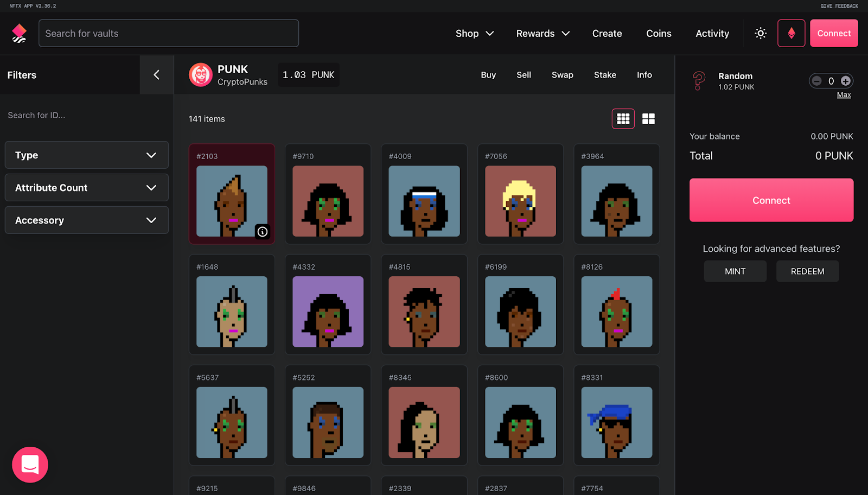Select the Buy tab
The height and width of the screenshot is (495, 868).
[488, 75]
